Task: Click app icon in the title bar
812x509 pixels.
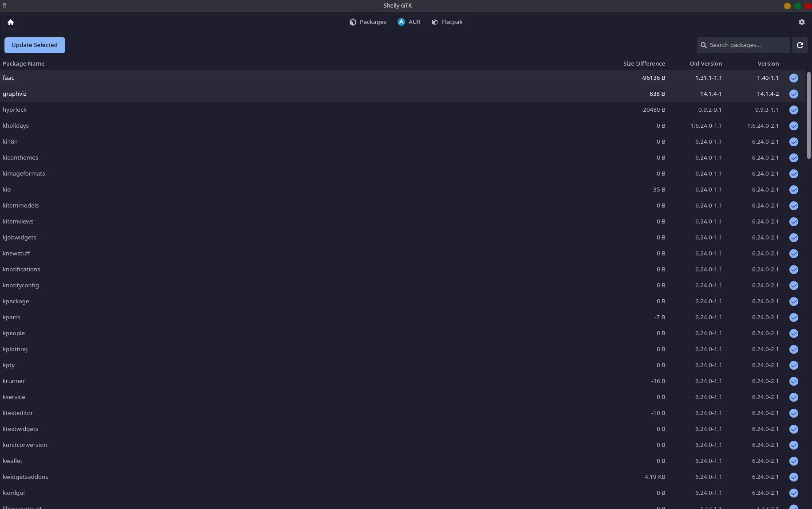Action: click(x=4, y=6)
